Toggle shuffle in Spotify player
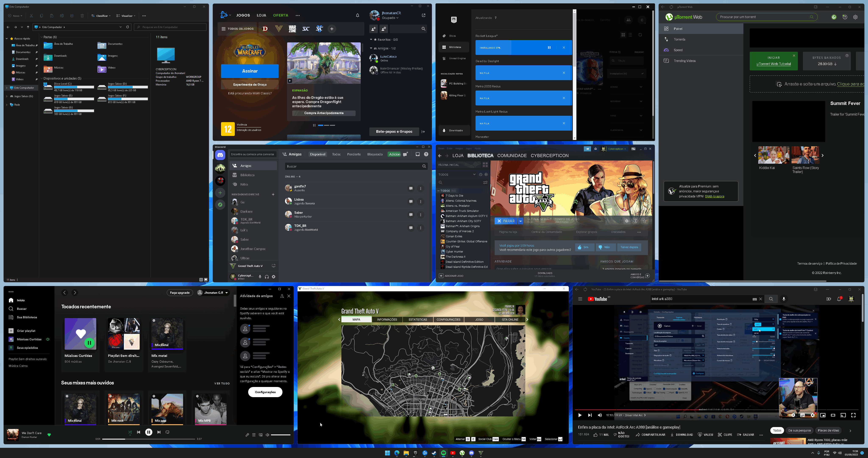This screenshot has width=868, height=458. click(x=130, y=432)
